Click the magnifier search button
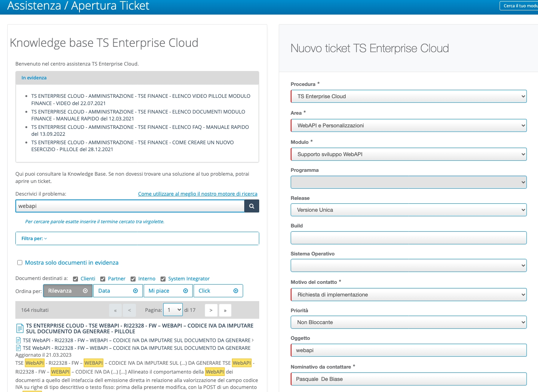The height and width of the screenshot is (392, 538). [252, 206]
